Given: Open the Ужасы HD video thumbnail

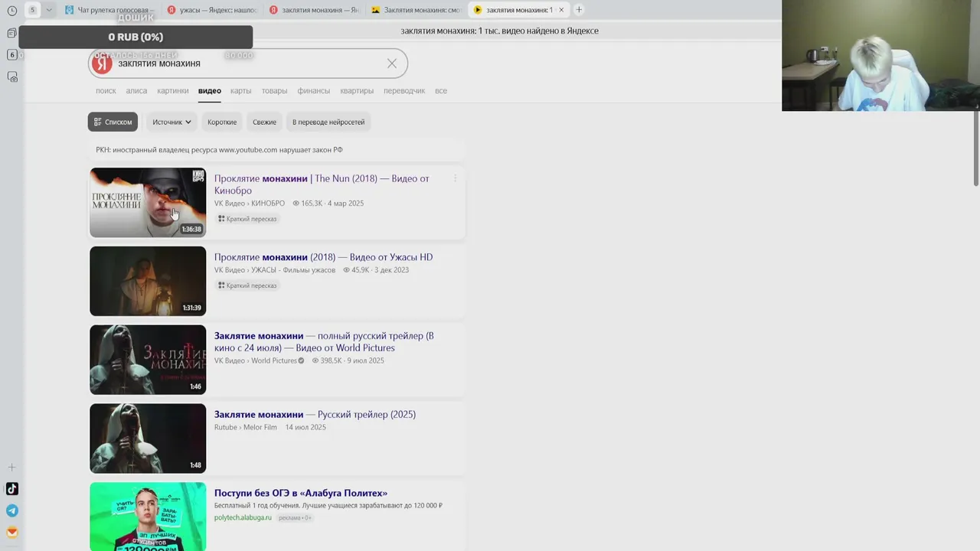Looking at the screenshot, I should 148,281.
